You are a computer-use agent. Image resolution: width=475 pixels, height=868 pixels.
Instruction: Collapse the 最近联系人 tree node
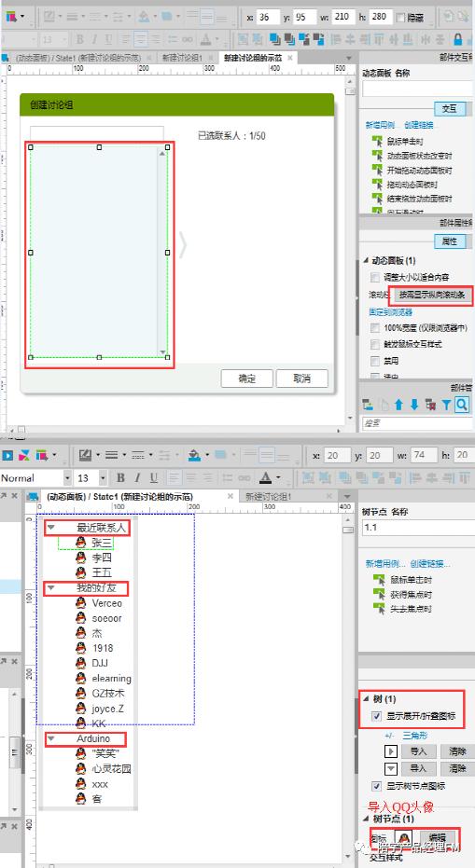coord(51,528)
